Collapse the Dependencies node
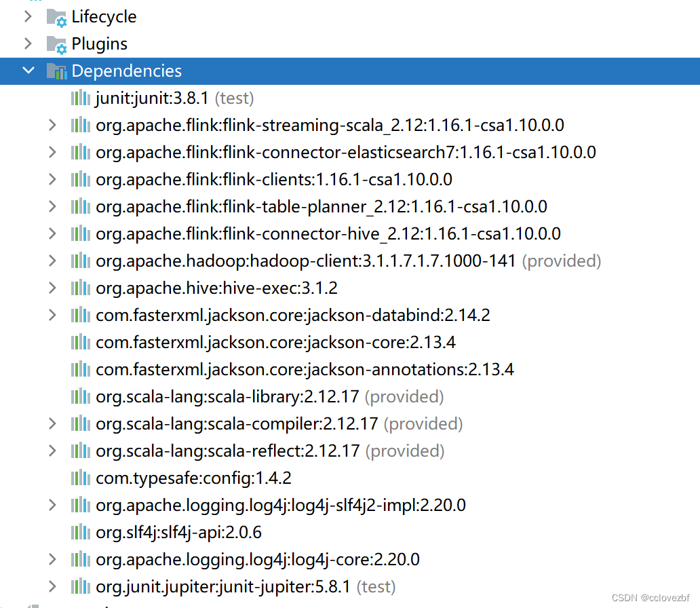This screenshot has height=608, width=700. [x=28, y=71]
